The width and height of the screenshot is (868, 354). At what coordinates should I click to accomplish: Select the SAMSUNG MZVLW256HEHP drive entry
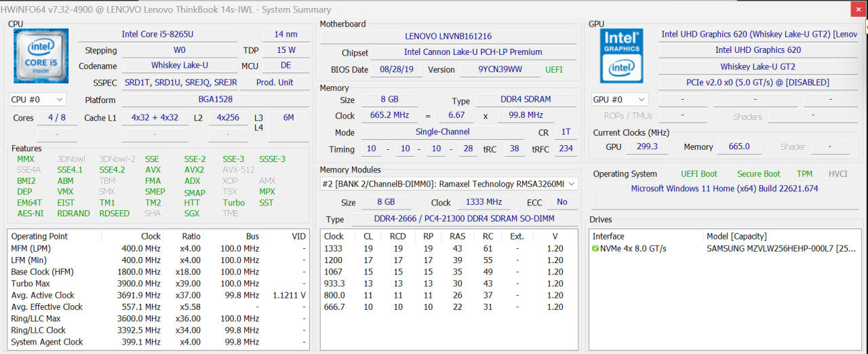781,248
